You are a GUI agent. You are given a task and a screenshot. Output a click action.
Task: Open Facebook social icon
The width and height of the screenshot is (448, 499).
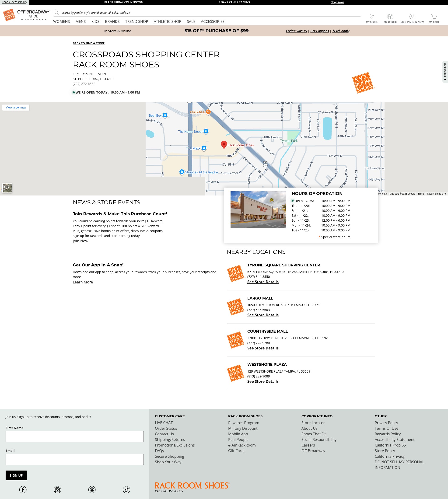23,489
